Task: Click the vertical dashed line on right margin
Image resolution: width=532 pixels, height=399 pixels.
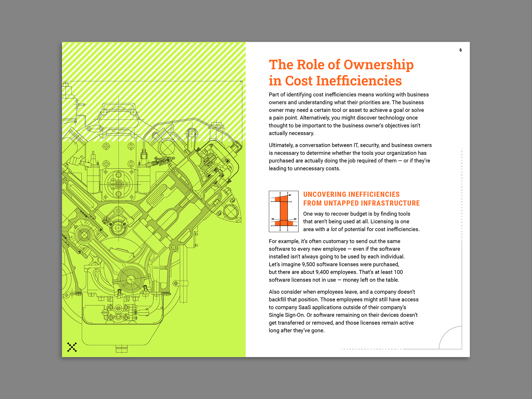Action: pos(462,194)
